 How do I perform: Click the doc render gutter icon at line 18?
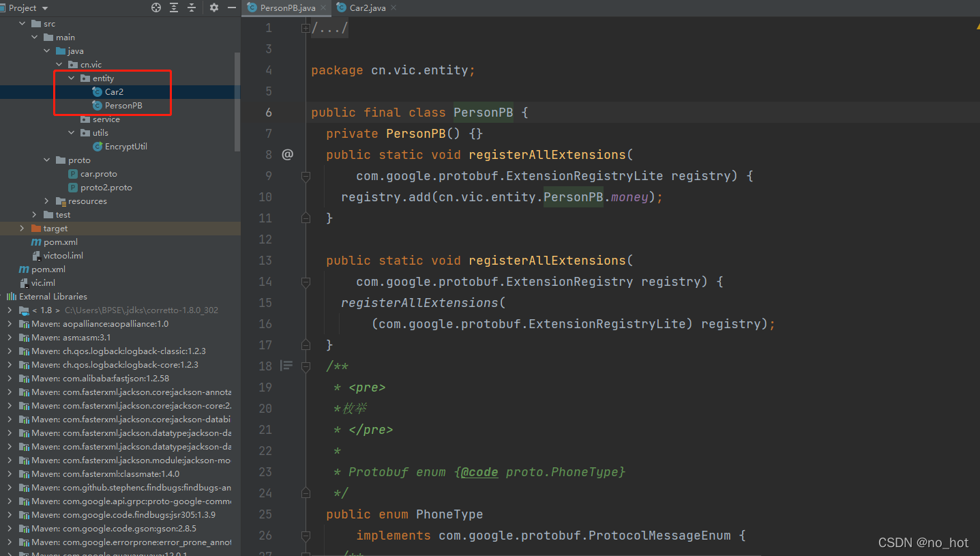[x=287, y=366]
